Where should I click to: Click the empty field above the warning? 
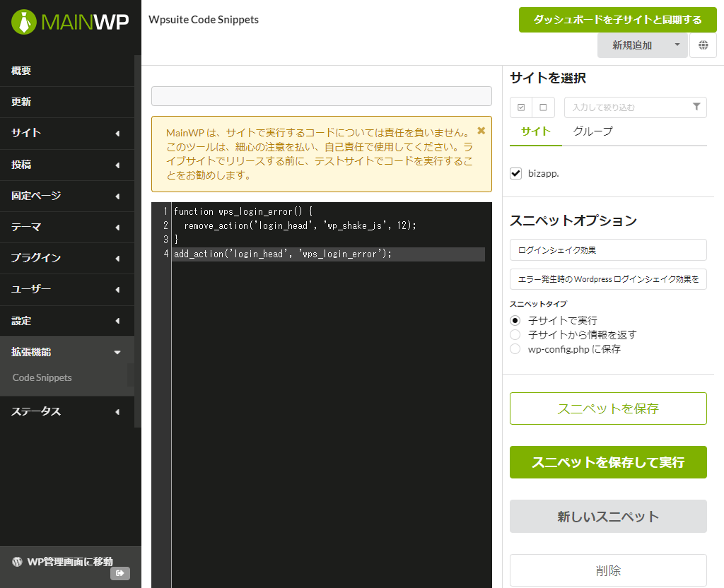coord(322,96)
